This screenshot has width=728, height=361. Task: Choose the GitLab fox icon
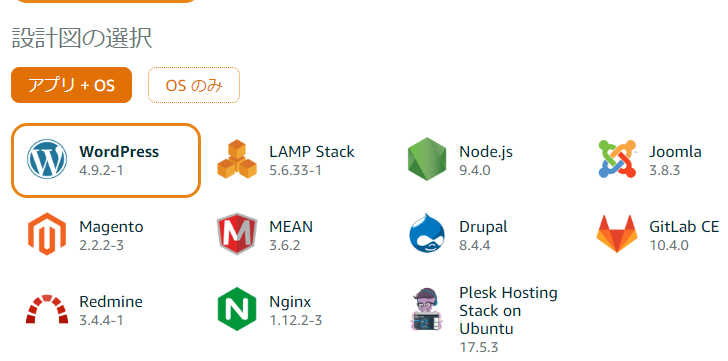[617, 234]
